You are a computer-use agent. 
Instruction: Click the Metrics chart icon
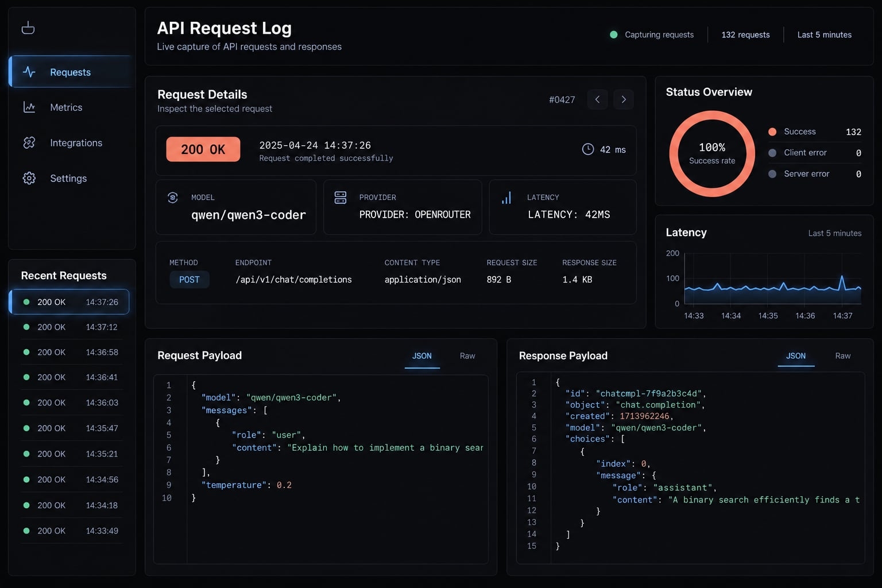tap(29, 107)
